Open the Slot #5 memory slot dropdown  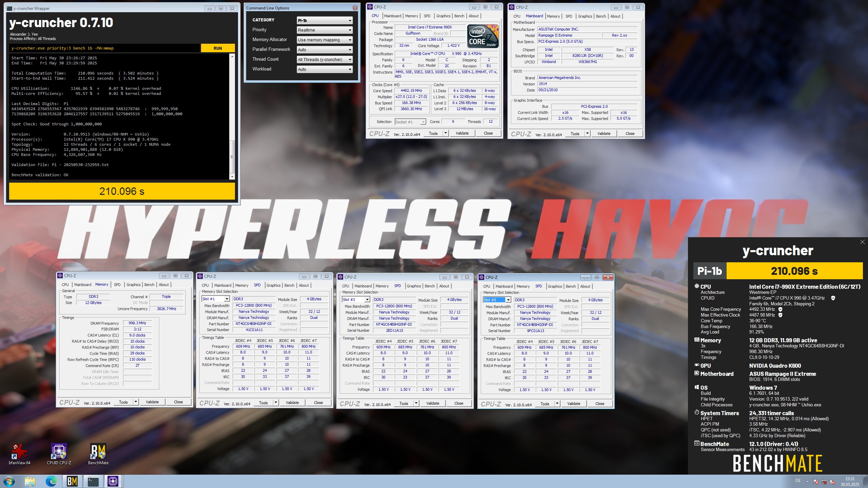pos(497,300)
